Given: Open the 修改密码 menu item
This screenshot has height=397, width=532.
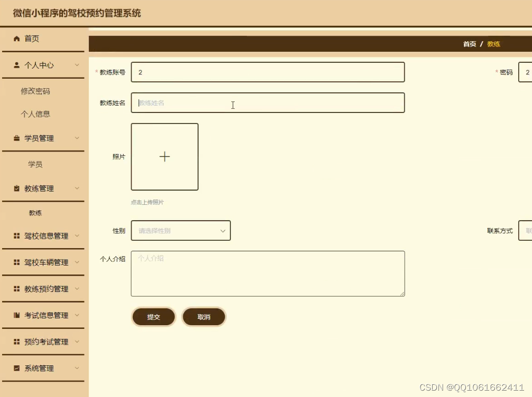Looking at the screenshot, I should pos(35,91).
